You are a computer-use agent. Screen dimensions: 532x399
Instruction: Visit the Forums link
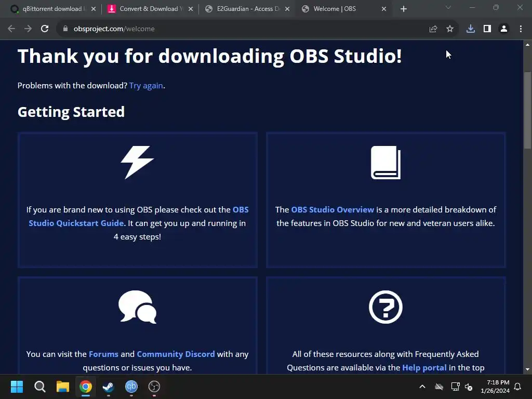(103, 354)
